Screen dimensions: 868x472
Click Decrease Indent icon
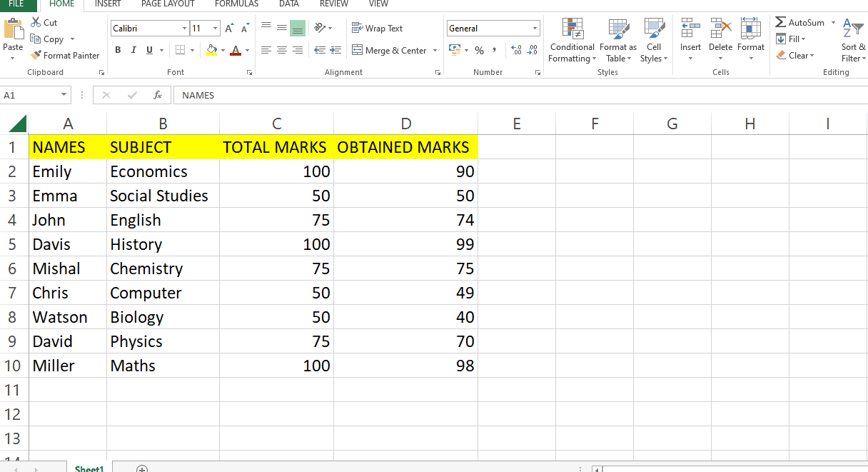click(319, 50)
